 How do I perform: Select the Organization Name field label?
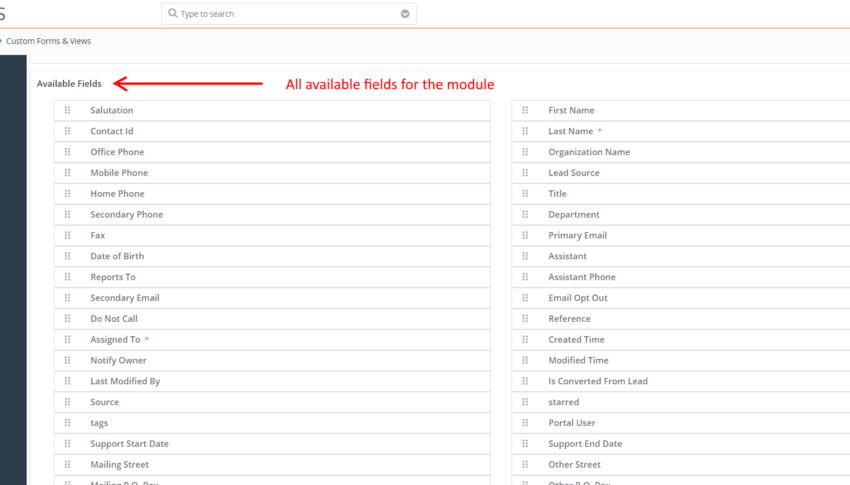tap(589, 152)
